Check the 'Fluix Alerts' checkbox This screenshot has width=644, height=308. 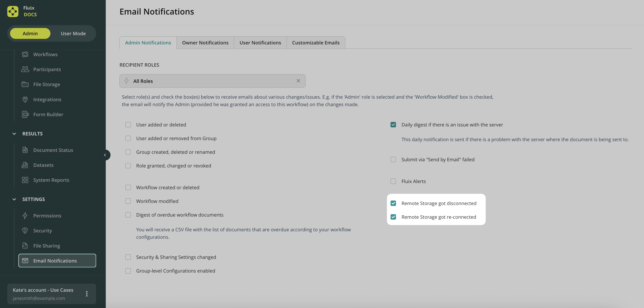click(x=393, y=181)
